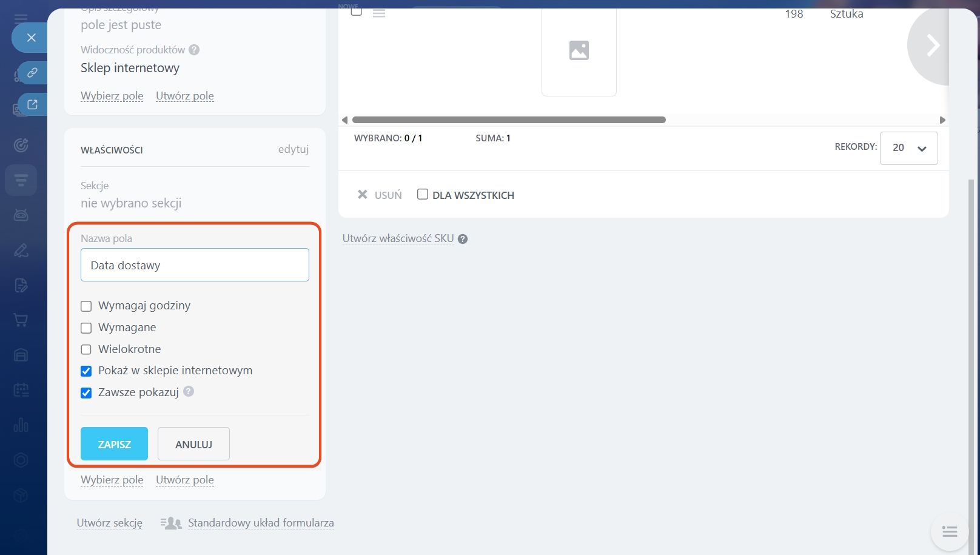Click the product image placeholder thumbnail
The image size is (980, 555).
[x=579, y=51]
